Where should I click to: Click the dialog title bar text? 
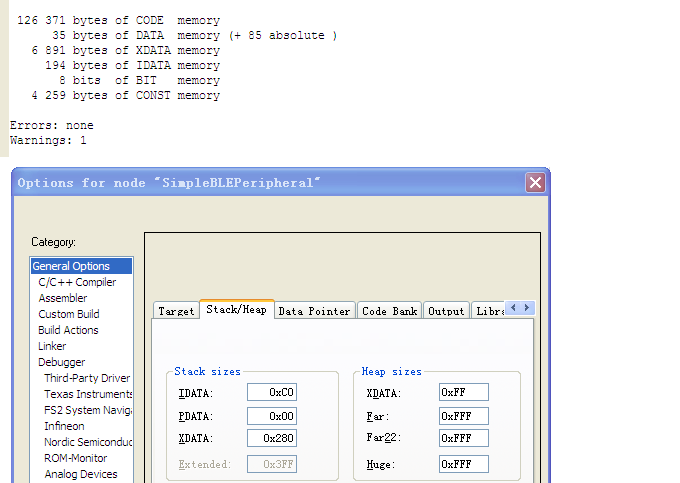169,183
